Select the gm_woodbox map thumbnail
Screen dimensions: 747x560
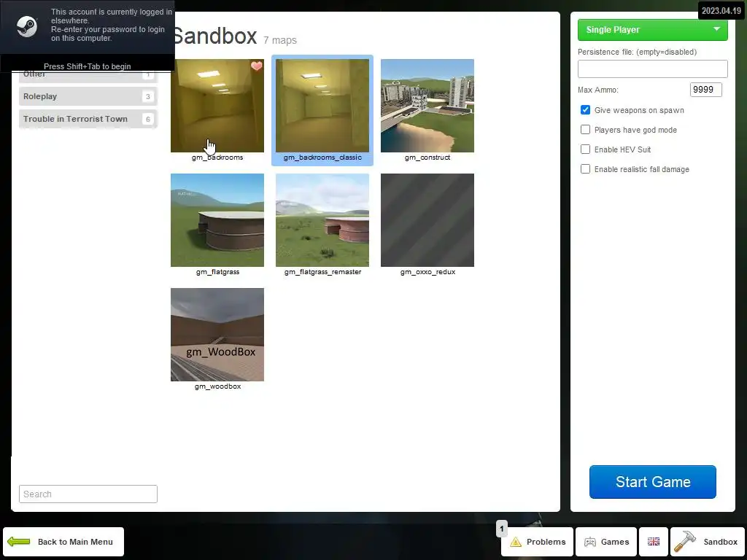[x=217, y=334]
